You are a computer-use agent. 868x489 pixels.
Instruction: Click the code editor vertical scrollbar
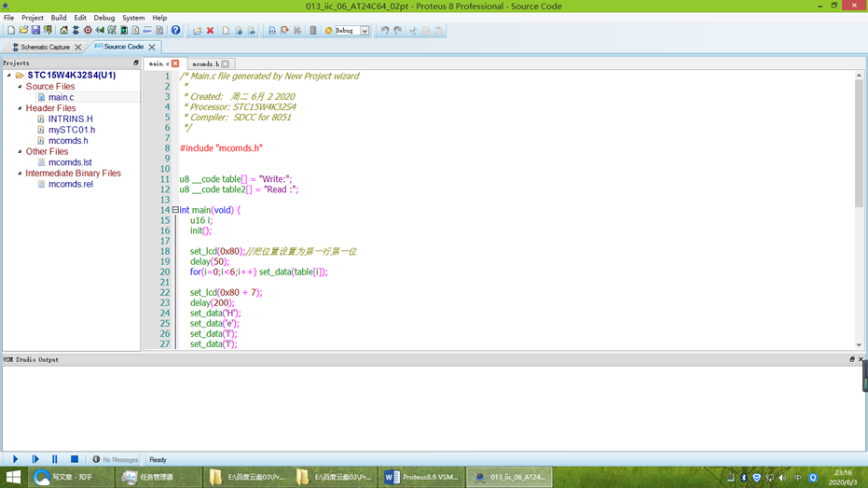[859, 140]
